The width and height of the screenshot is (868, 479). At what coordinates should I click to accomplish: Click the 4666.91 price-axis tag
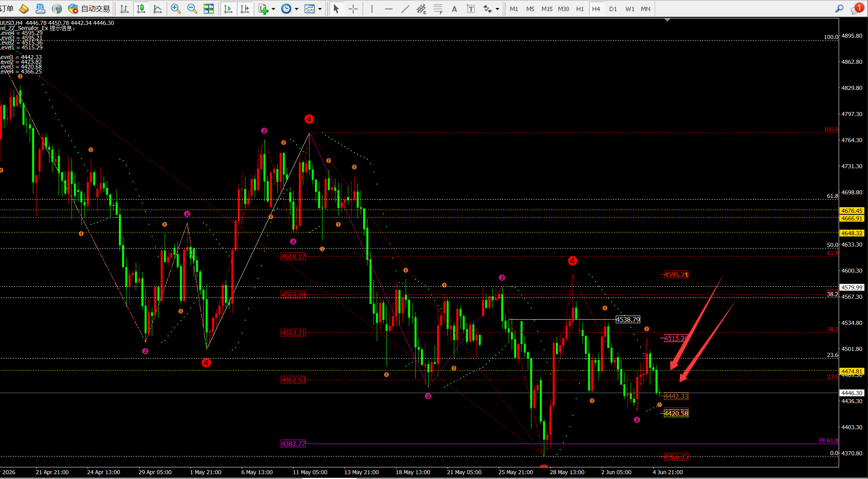[x=852, y=218]
